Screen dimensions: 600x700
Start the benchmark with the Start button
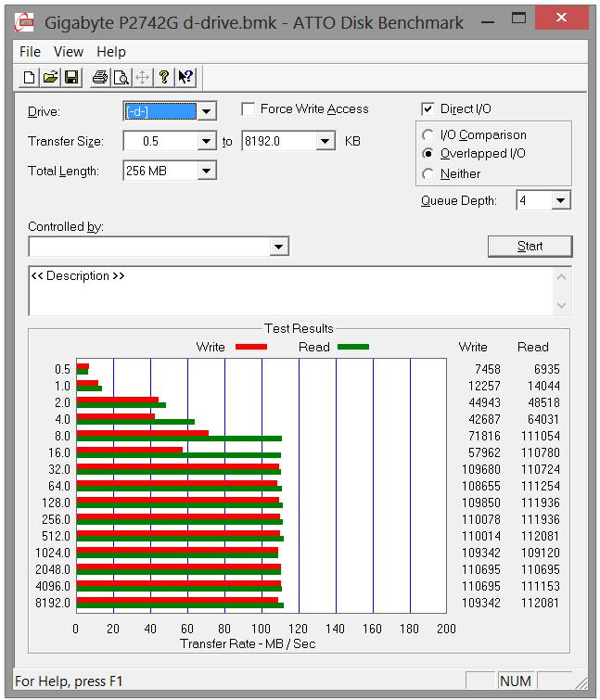tap(530, 247)
